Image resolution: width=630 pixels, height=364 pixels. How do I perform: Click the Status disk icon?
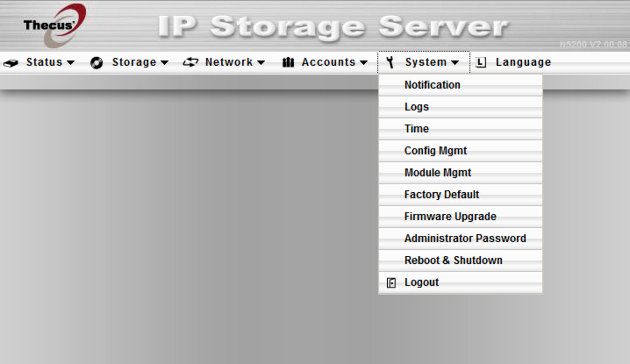coord(10,62)
